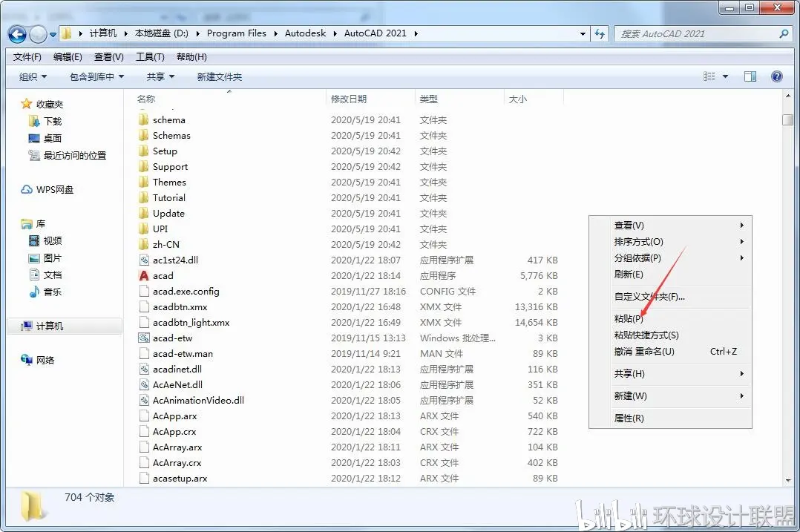The image size is (800, 532).
Task: Select the schema folder icon
Action: (144, 120)
